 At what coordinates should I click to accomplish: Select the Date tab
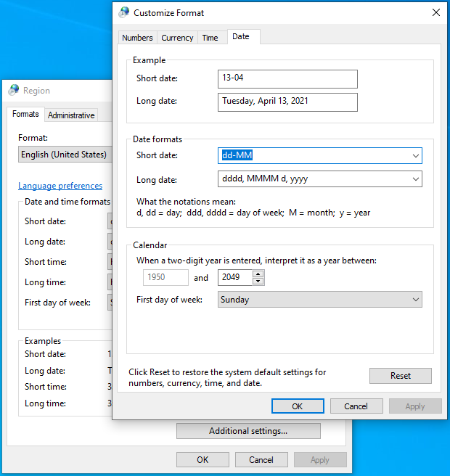coord(243,37)
